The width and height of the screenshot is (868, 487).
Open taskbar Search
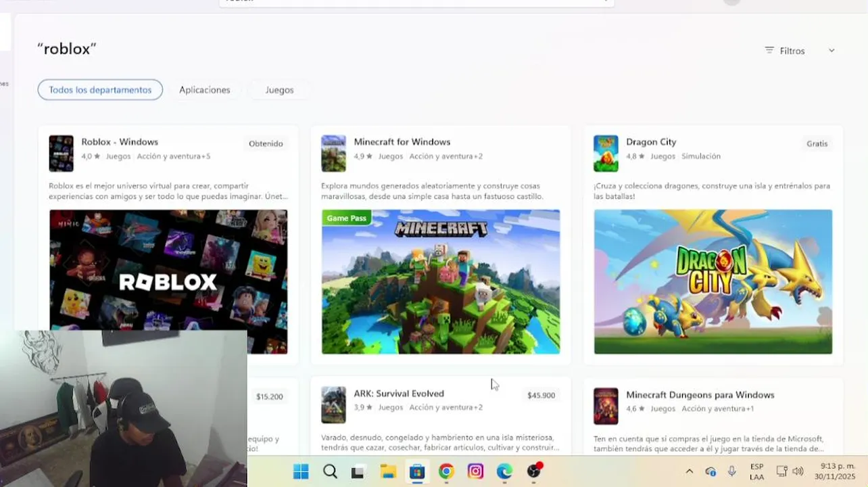point(330,471)
